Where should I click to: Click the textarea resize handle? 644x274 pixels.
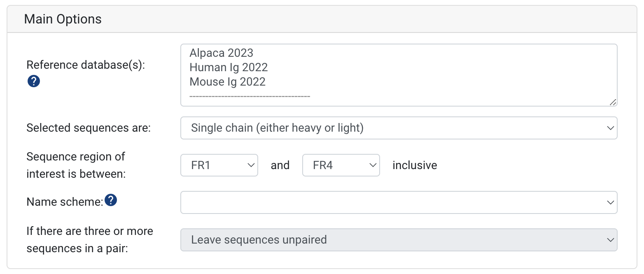[614, 103]
